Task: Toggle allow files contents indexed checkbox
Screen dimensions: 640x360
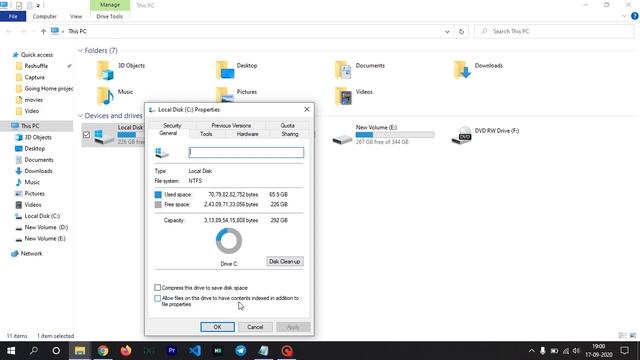Action: coord(158,298)
